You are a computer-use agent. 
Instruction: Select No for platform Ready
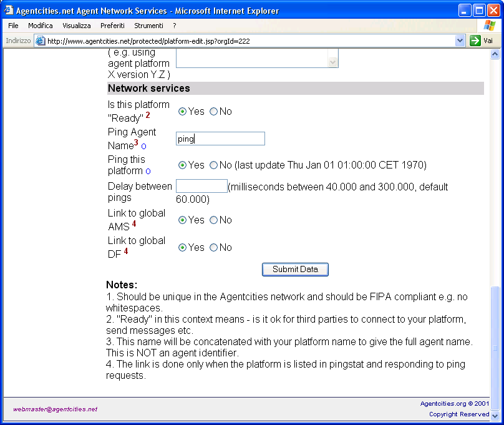tap(214, 112)
